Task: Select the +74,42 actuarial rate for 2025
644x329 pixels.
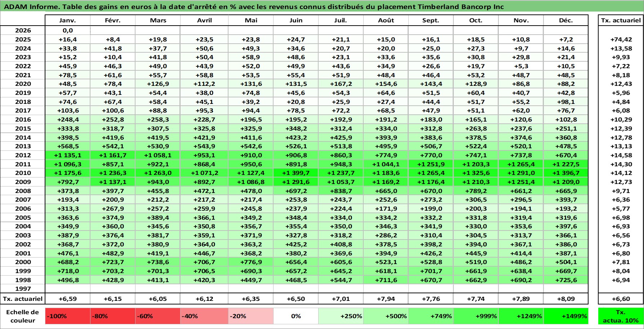Action: click(621, 39)
